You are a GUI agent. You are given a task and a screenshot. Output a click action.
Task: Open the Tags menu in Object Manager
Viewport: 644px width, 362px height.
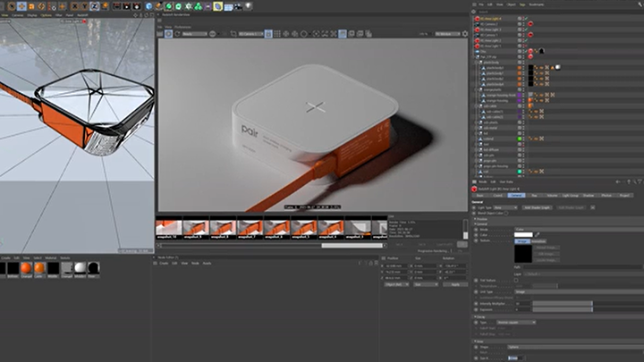point(522,4)
